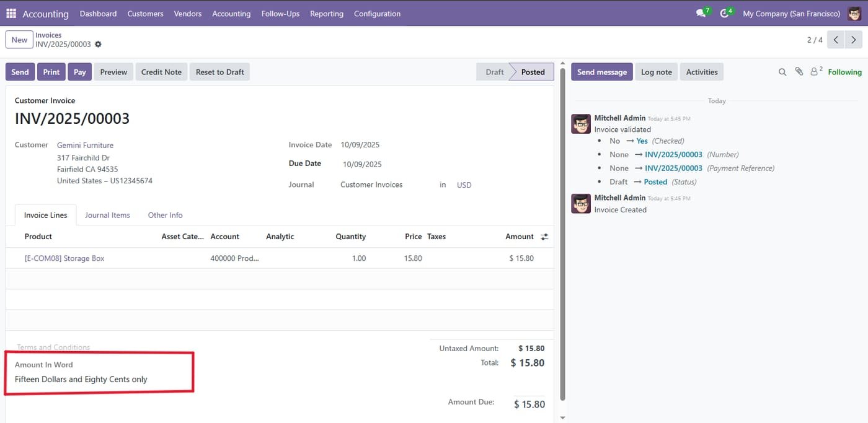
Task: Open the Reporting menu
Action: tap(327, 13)
